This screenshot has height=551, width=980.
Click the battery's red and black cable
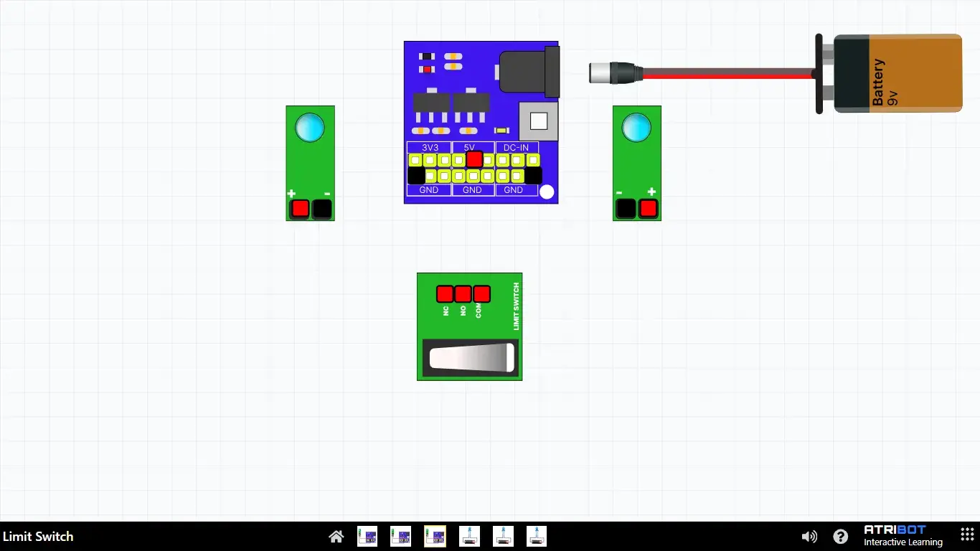(x=728, y=73)
